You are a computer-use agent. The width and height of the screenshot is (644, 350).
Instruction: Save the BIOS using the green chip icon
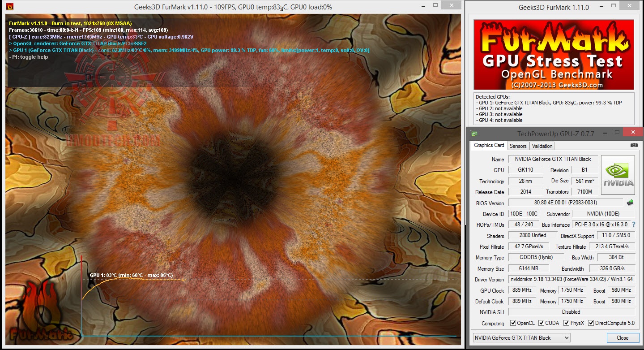pos(630,203)
